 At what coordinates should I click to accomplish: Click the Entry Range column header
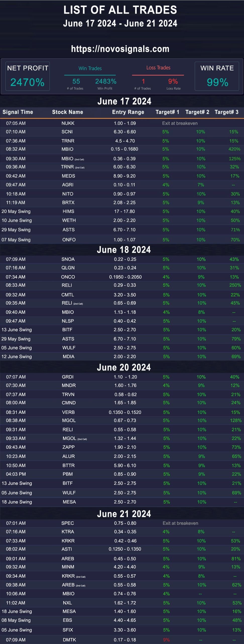coord(128,112)
